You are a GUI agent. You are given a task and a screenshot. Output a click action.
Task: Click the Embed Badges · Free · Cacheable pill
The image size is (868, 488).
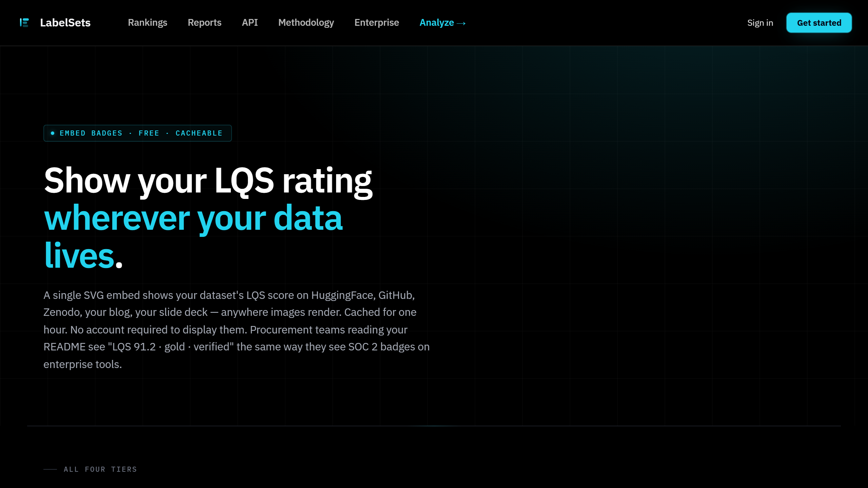pos(138,133)
